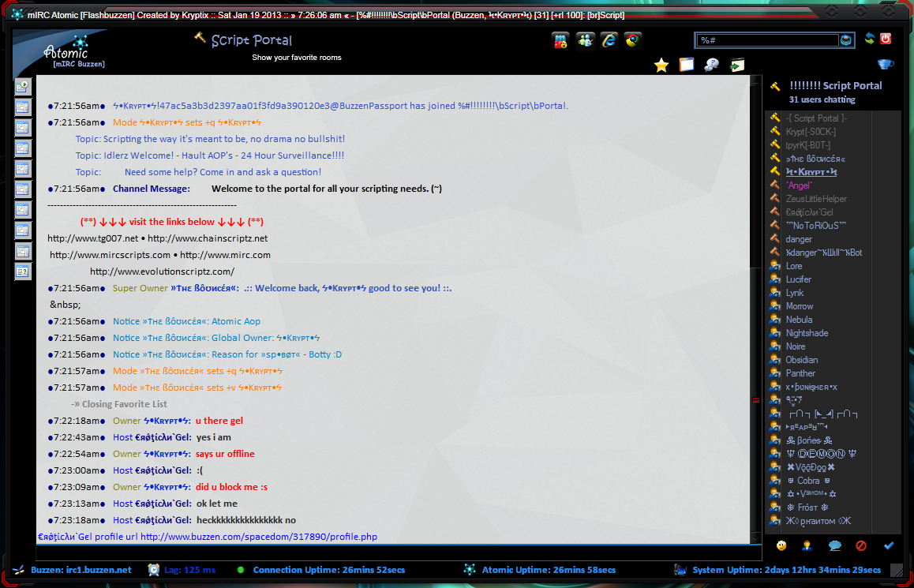This screenshot has width=914, height=588.
Task: Launch the Google Chrome icon
Action: pyautogui.click(x=633, y=40)
